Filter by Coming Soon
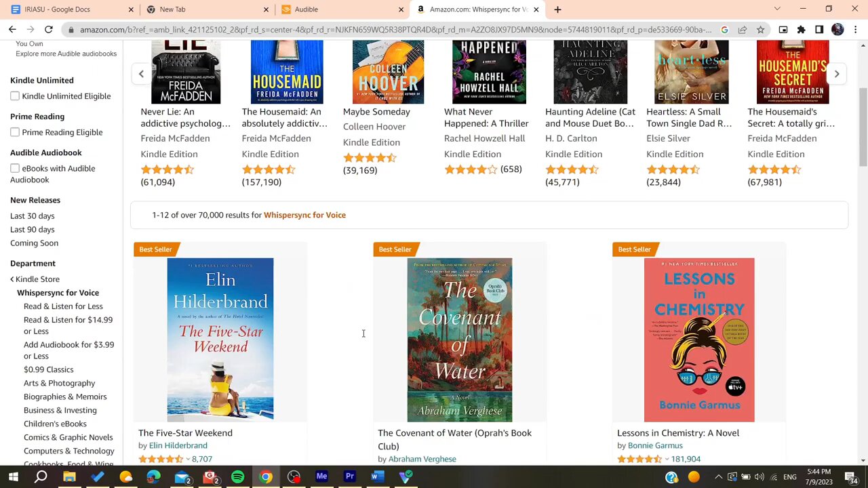868x488 pixels. [x=34, y=243]
